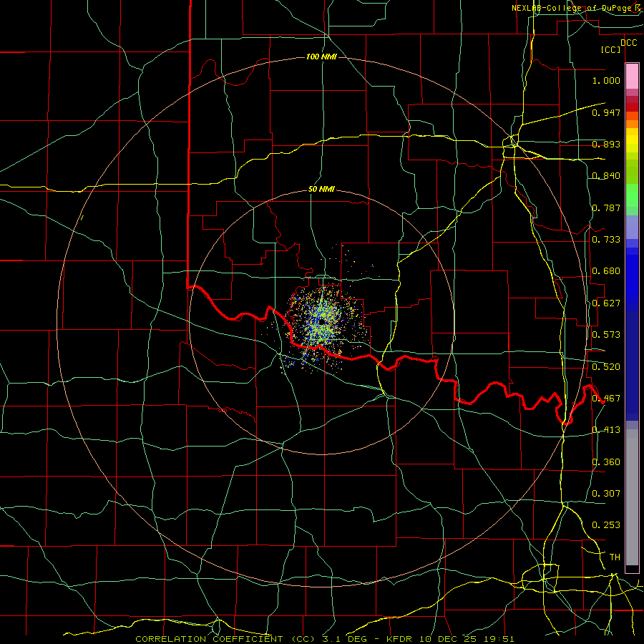The image size is (644, 644).
Task: Click the Correlation Coefficient caption at the bottom
Action: pyautogui.click(x=324, y=639)
